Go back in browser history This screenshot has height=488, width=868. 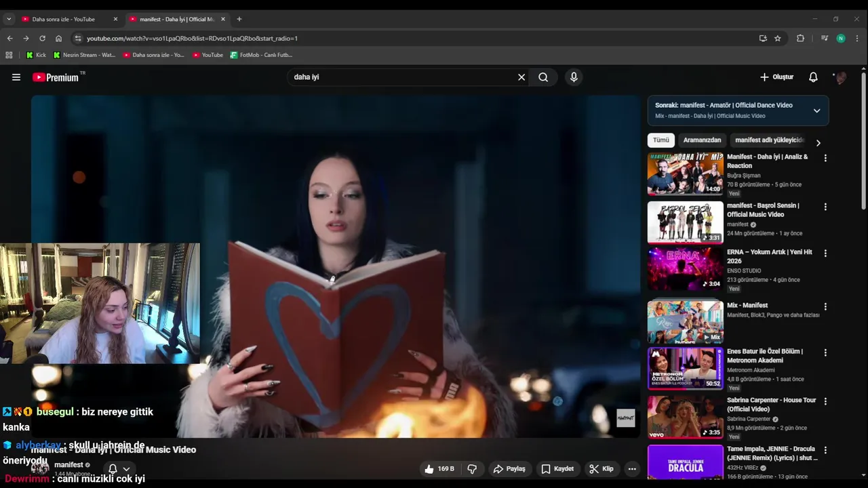click(10, 39)
